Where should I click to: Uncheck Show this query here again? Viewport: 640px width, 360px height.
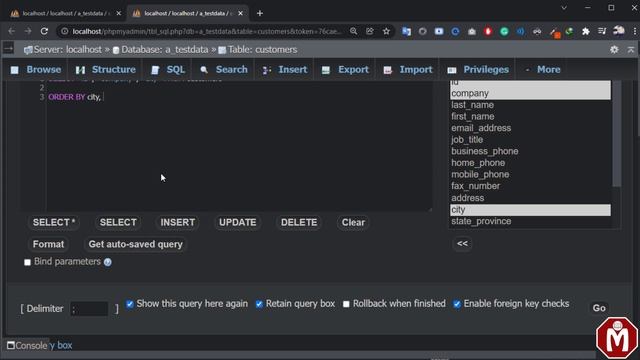[130, 304]
